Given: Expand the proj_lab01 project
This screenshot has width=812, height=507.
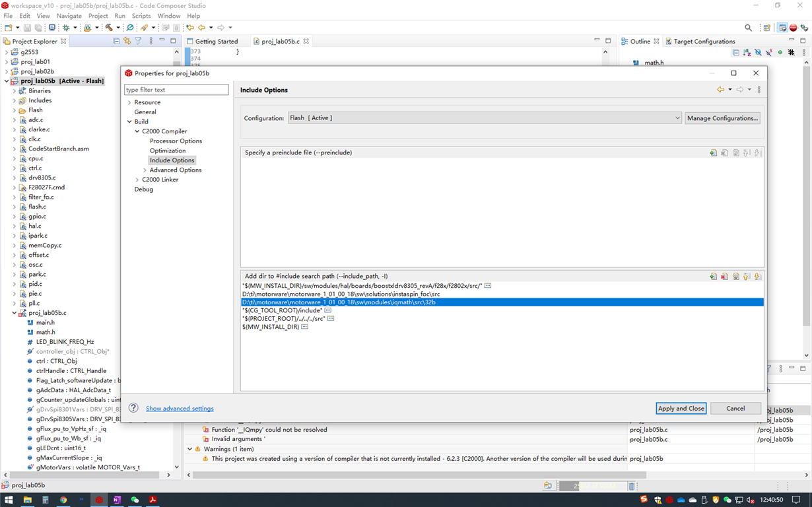Looking at the screenshot, I should point(7,62).
